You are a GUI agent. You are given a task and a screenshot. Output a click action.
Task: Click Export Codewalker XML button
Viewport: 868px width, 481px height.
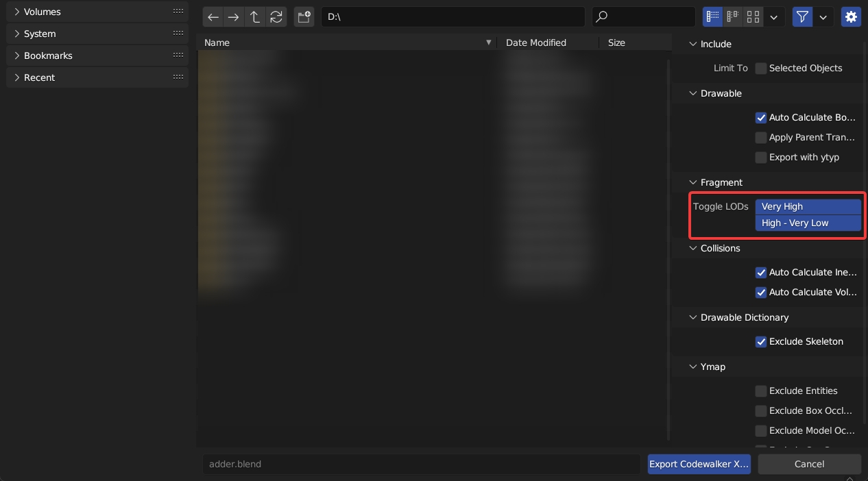tap(699, 464)
